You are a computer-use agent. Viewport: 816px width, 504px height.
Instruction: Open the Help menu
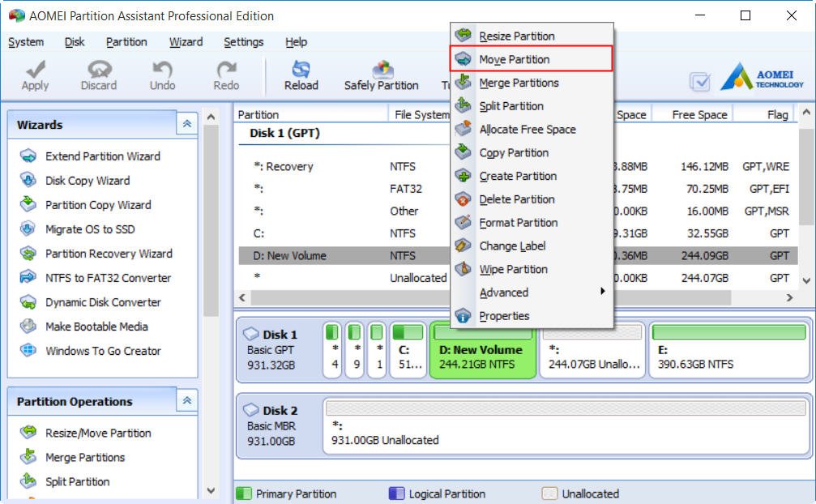coord(296,42)
